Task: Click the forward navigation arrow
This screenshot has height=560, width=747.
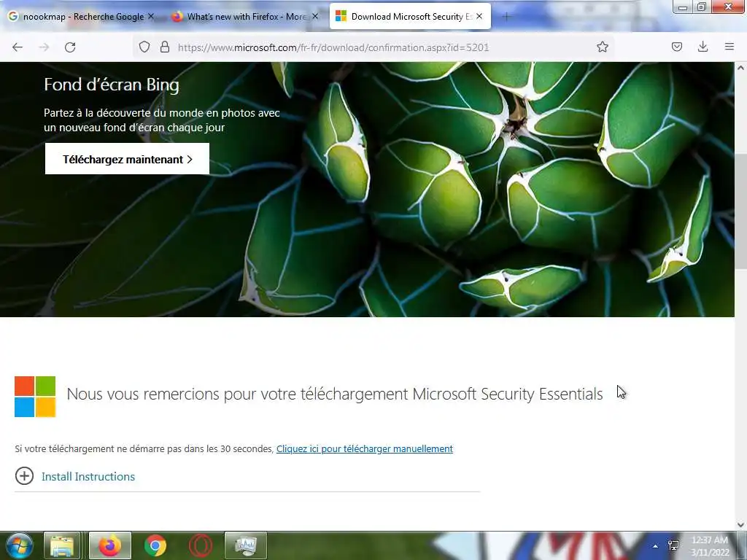Action: (44, 47)
